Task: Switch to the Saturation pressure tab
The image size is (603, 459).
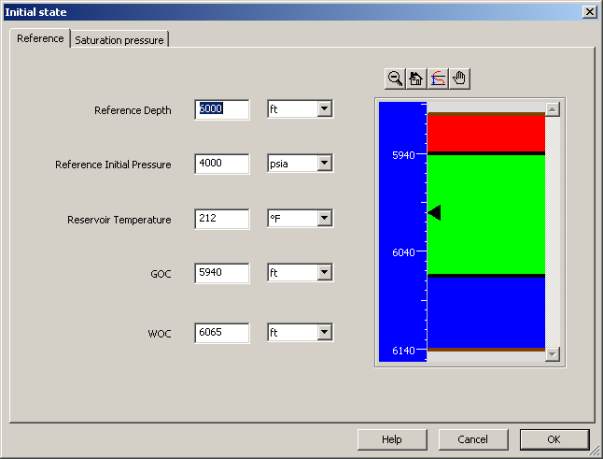Action: point(120,40)
